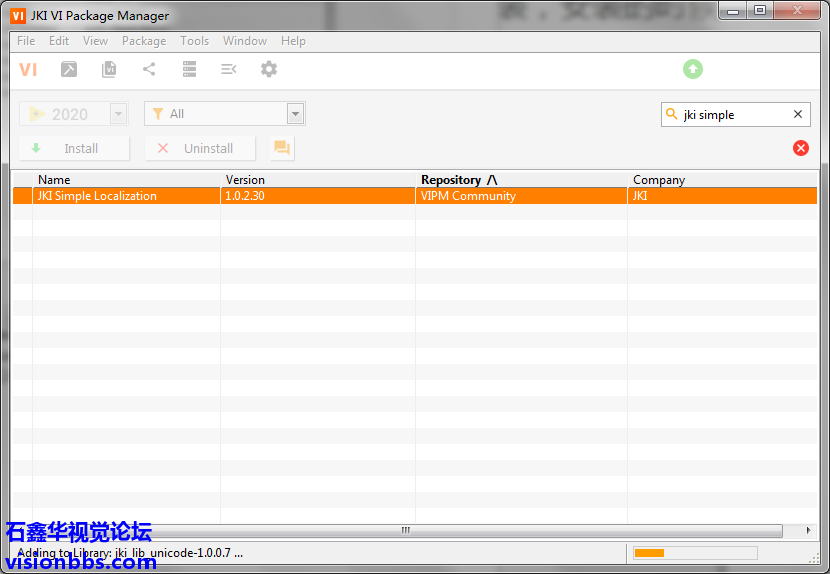Click the share icon in toolbar
Viewport: 830px width, 574px height.
[x=149, y=69]
